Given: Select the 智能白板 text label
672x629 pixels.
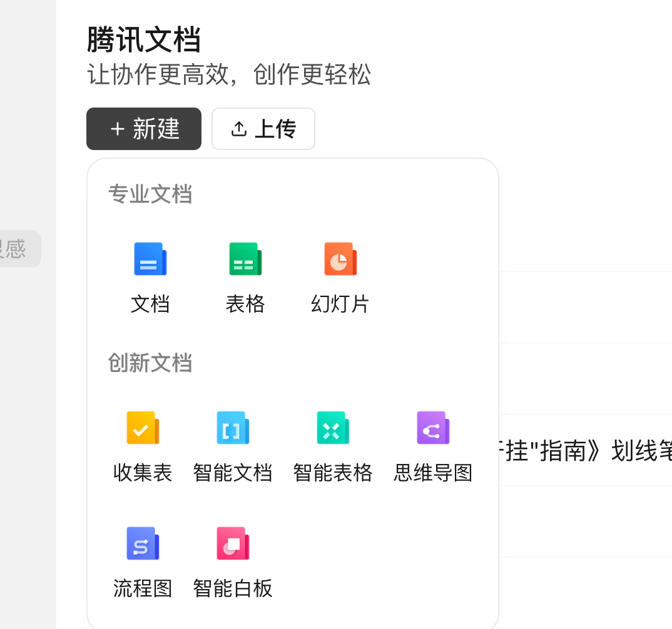Looking at the screenshot, I should coord(233,588).
